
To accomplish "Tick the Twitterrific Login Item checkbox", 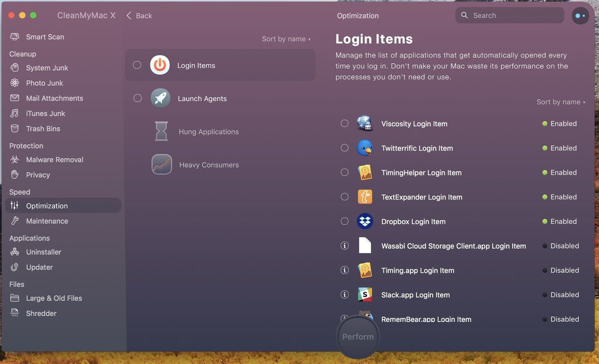I will (x=344, y=148).
